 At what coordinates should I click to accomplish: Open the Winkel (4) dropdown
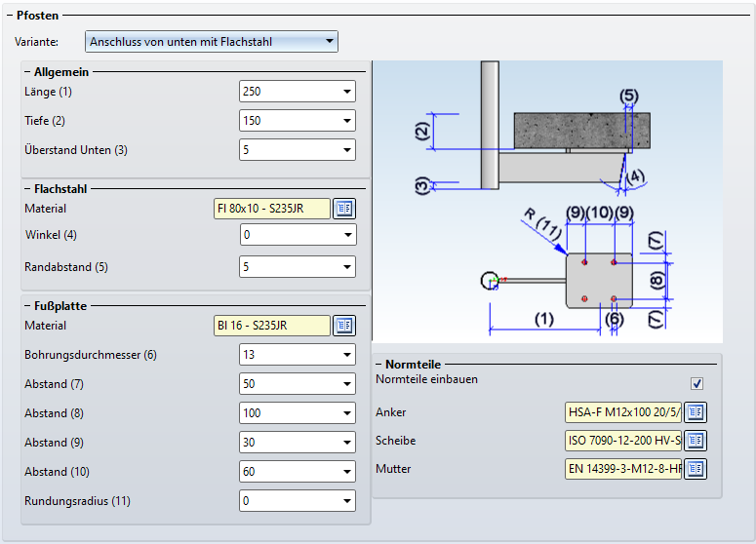347,235
